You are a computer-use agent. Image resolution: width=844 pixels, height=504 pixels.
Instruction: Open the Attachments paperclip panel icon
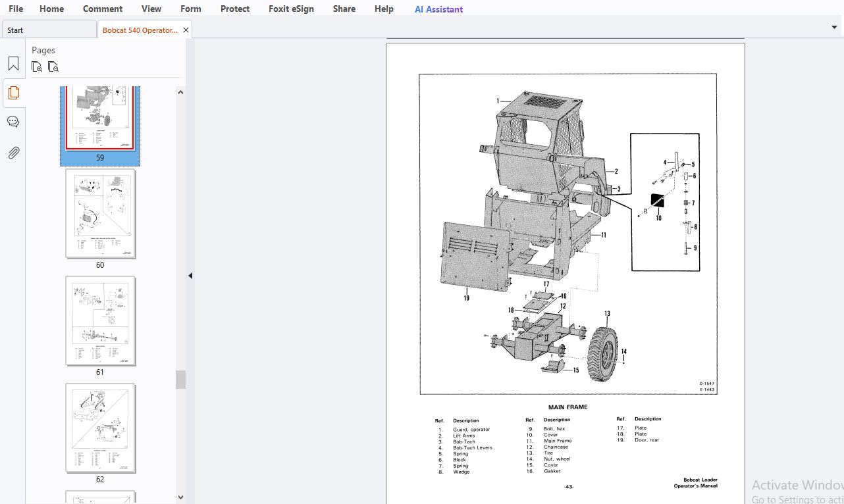[x=13, y=153]
